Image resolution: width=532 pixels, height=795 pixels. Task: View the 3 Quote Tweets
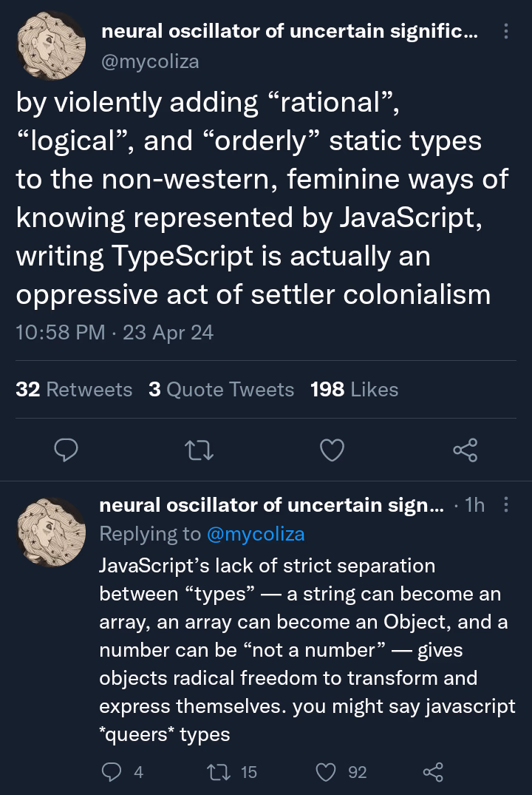[x=222, y=390]
